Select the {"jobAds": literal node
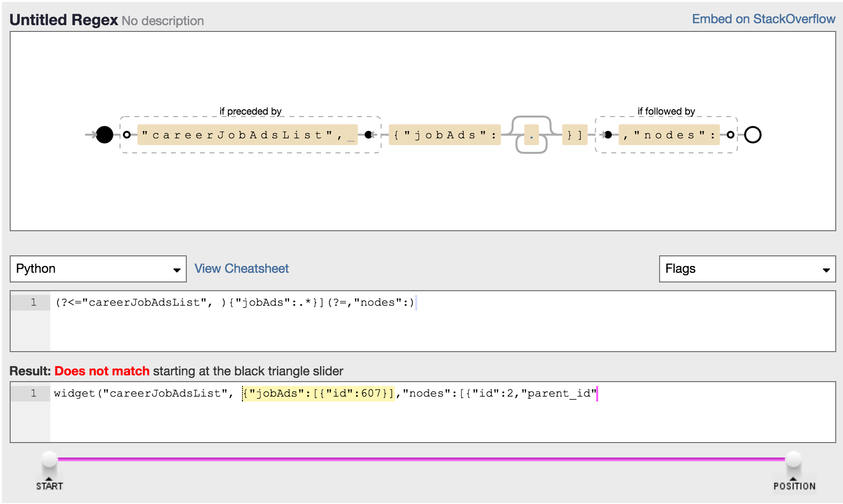Screen dimensions: 843x504 click(x=445, y=135)
